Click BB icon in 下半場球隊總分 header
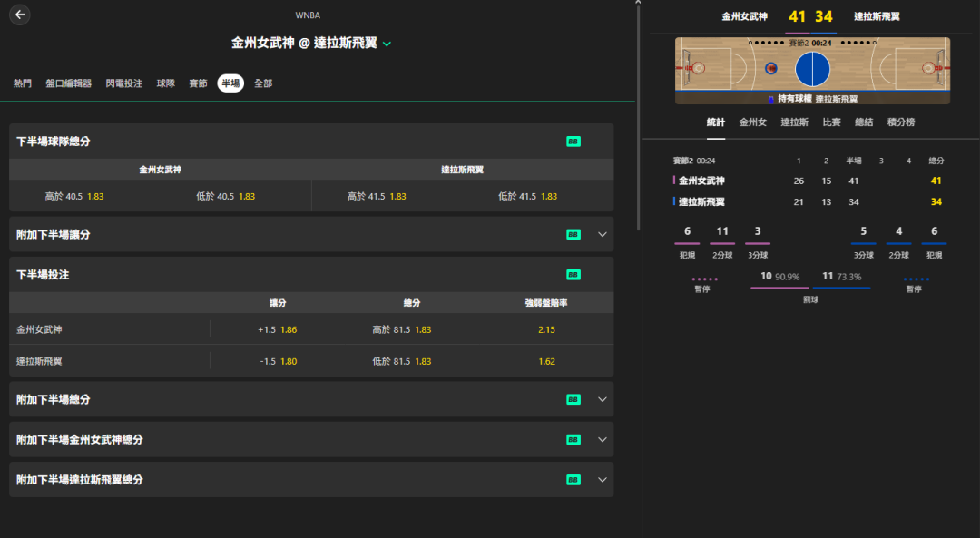Image resolution: width=980 pixels, height=538 pixels. (573, 142)
